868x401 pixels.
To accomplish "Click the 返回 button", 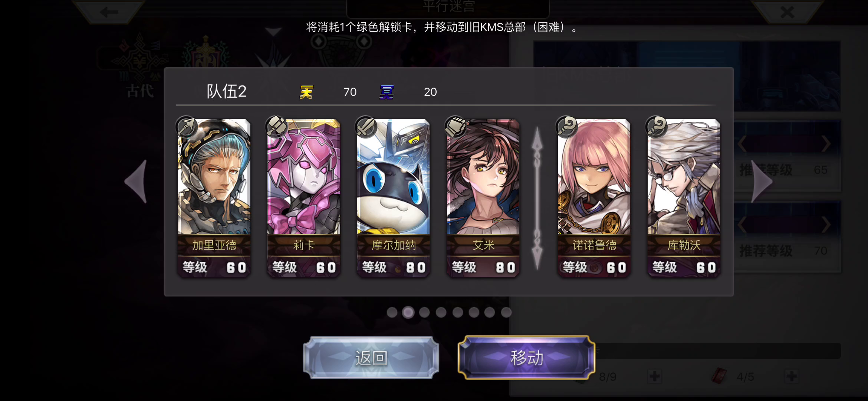I will [x=371, y=358].
